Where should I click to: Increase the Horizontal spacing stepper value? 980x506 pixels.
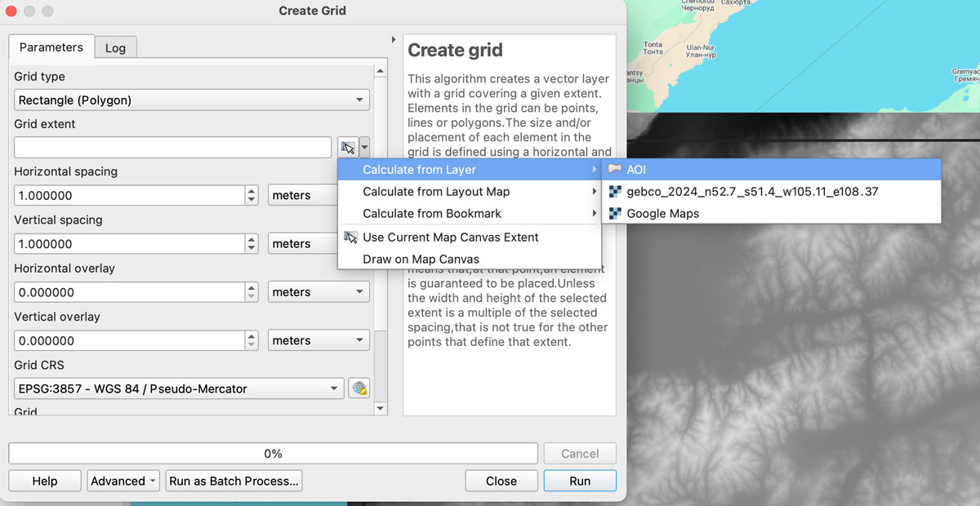[252, 191]
